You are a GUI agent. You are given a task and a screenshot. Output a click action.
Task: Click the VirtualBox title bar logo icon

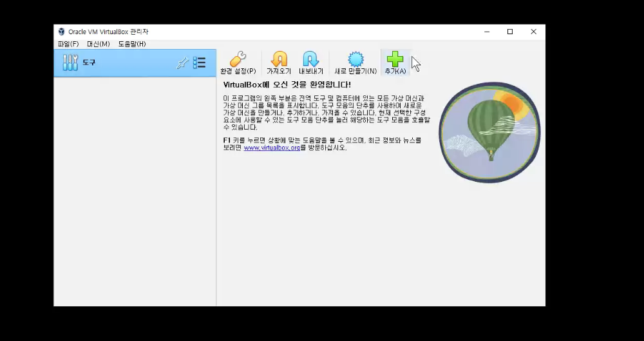(x=61, y=32)
